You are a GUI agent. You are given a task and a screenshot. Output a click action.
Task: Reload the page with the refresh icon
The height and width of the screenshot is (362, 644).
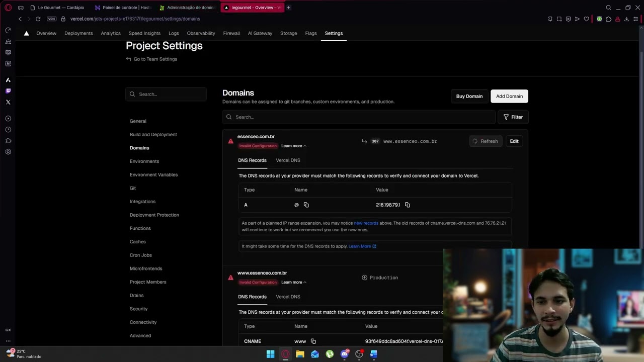tap(38, 19)
